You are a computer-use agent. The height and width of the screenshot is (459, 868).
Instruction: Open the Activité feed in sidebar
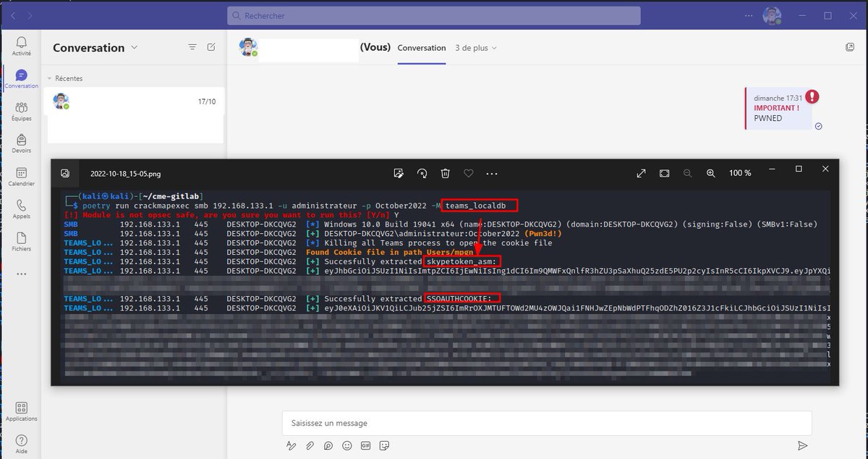(x=22, y=46)
